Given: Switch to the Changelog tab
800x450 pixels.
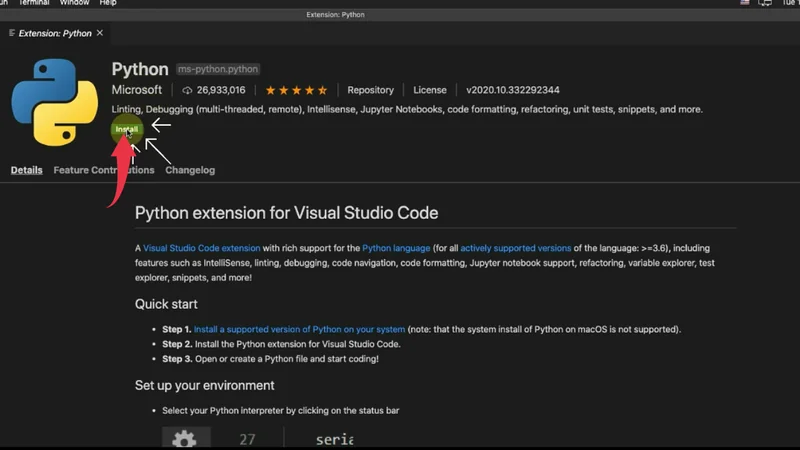Looking at the screenshot, I should click(x=190, y=170).
